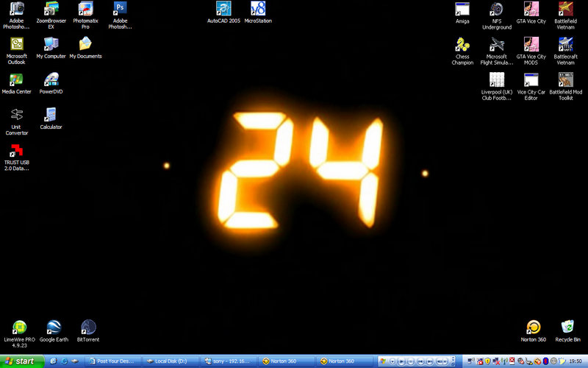Select the Battlecraft Vietnam icon
588x368 pixels.
point(565,51)
